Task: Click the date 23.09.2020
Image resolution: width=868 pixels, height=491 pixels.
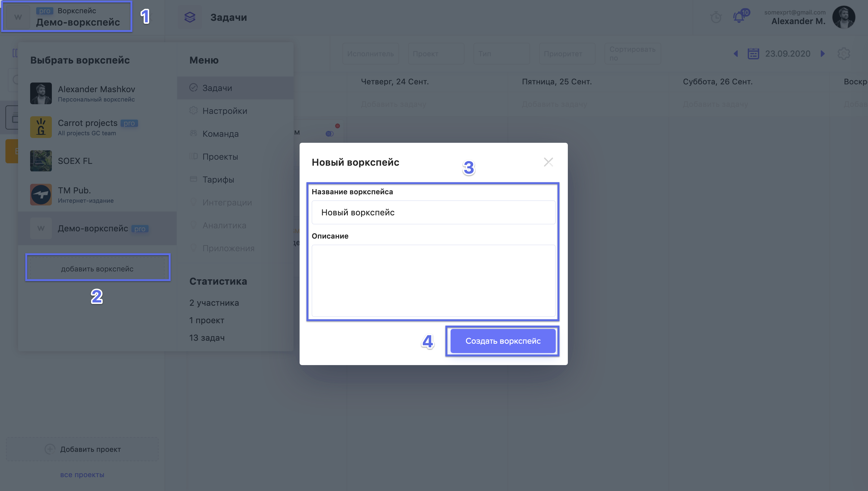Action: [x=787, y=54]
